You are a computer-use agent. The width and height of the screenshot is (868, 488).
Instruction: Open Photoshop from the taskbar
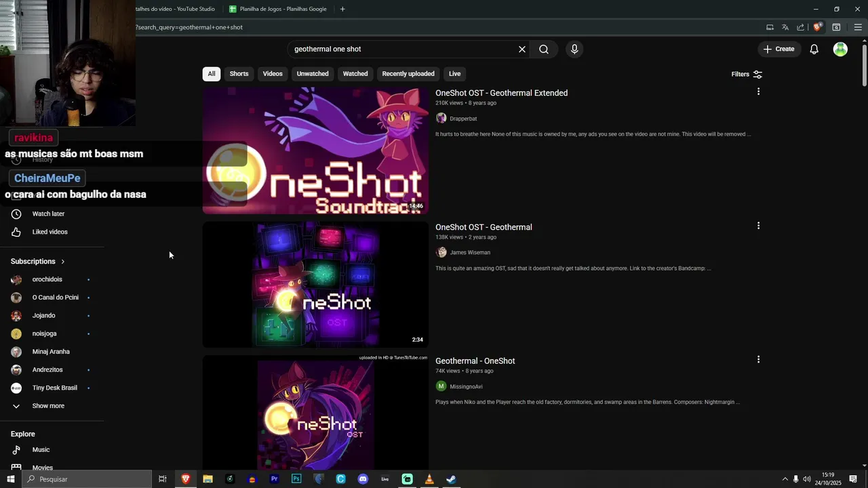(296, 479)
